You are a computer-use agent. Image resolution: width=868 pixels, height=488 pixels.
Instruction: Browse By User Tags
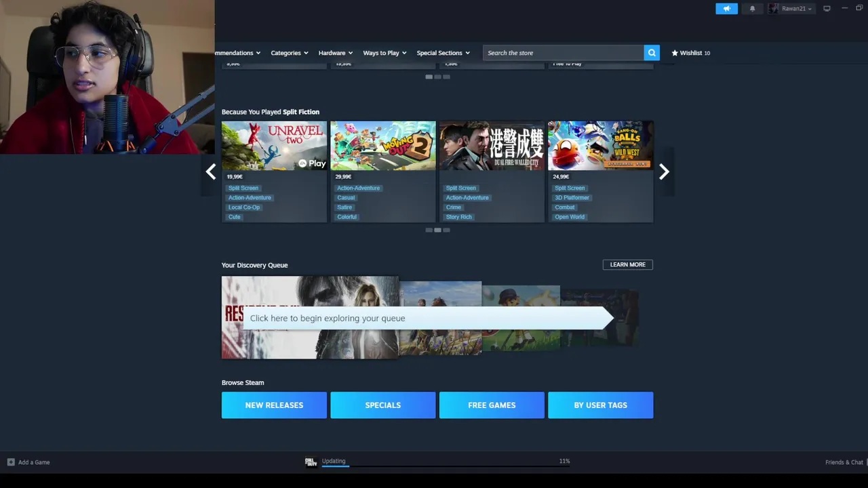point(601,405)
